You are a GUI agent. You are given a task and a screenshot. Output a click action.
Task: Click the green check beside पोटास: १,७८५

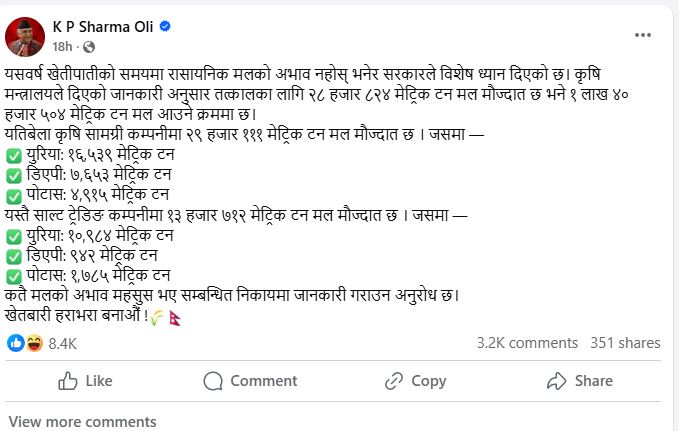point(14,273)
